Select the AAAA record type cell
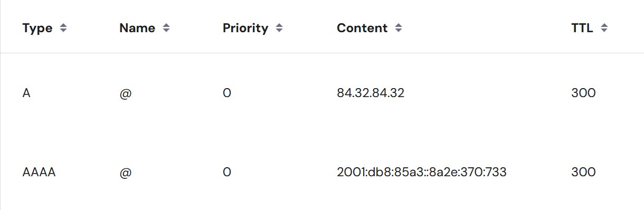 (x=39, y=172)
